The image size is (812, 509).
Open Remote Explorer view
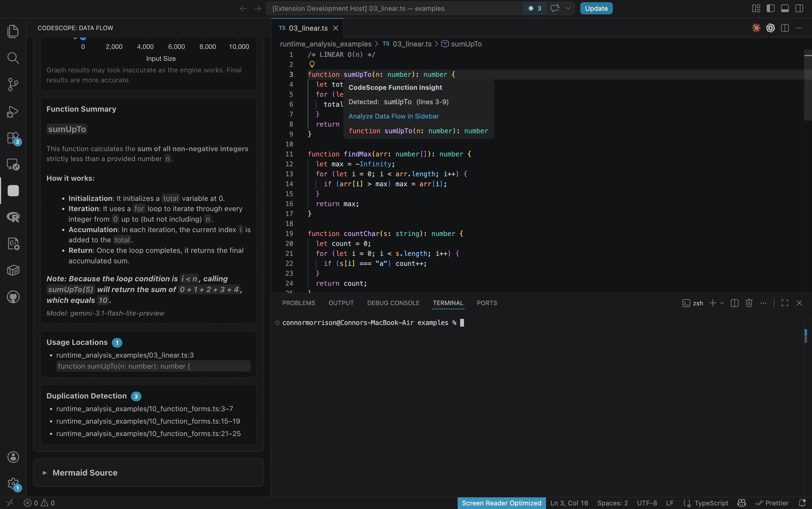(x=13, y=164)
